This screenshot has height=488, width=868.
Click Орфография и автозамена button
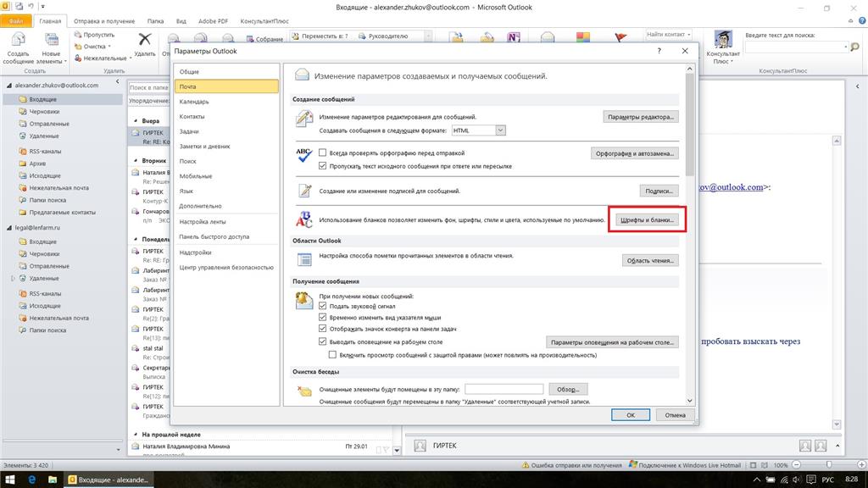coord(634,153)
